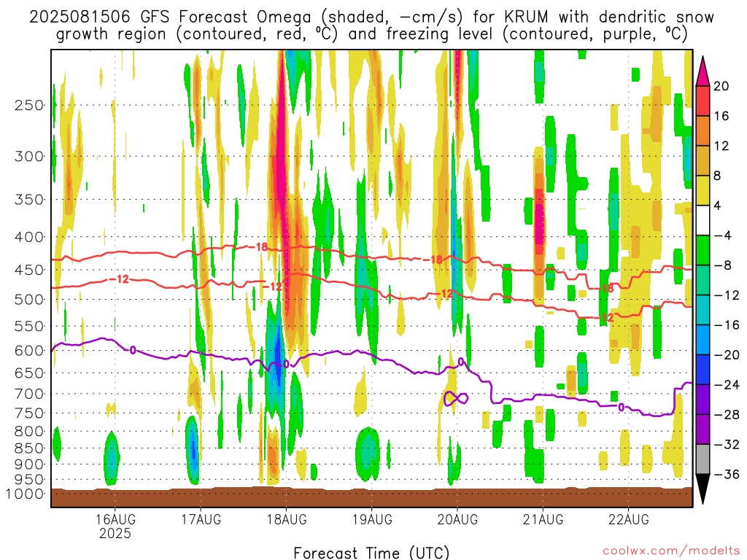Click the 800 pressure level label

click(29, 432)
